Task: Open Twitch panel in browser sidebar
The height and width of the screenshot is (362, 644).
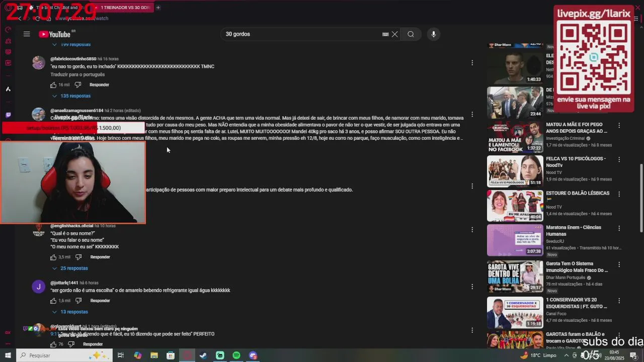Action: click(x=8, y=115)
